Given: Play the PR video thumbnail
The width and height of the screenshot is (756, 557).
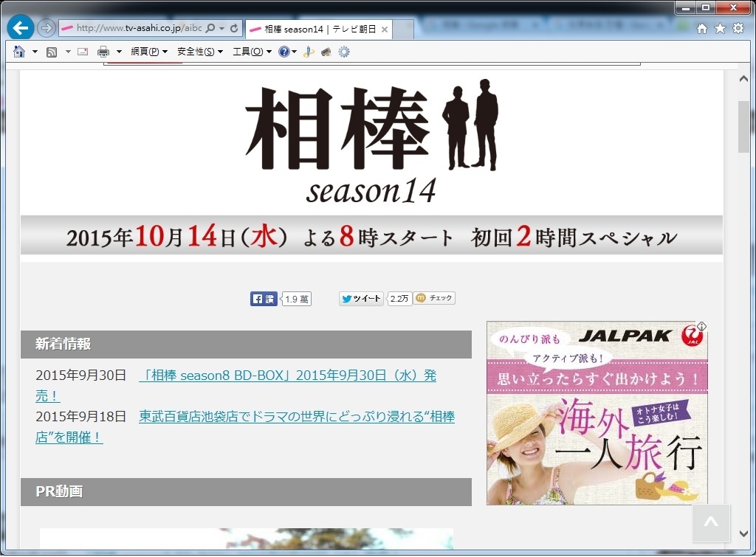Looking at the screenshot, I should point(247,539).
